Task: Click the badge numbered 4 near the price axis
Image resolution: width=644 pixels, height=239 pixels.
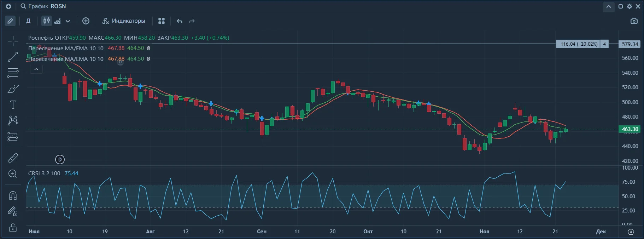Action: pyautogui.click(x=604, y=44)
